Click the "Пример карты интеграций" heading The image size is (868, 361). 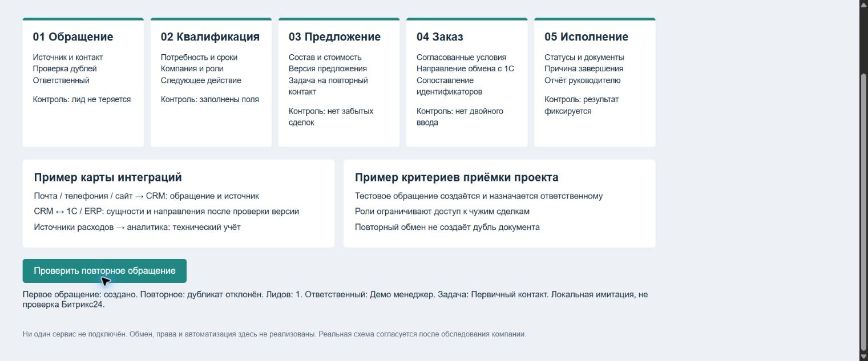pos(108,177)
